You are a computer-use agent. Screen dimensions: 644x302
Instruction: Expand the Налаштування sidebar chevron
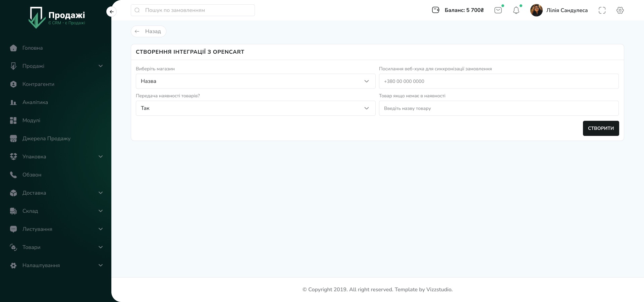[101, 265]
